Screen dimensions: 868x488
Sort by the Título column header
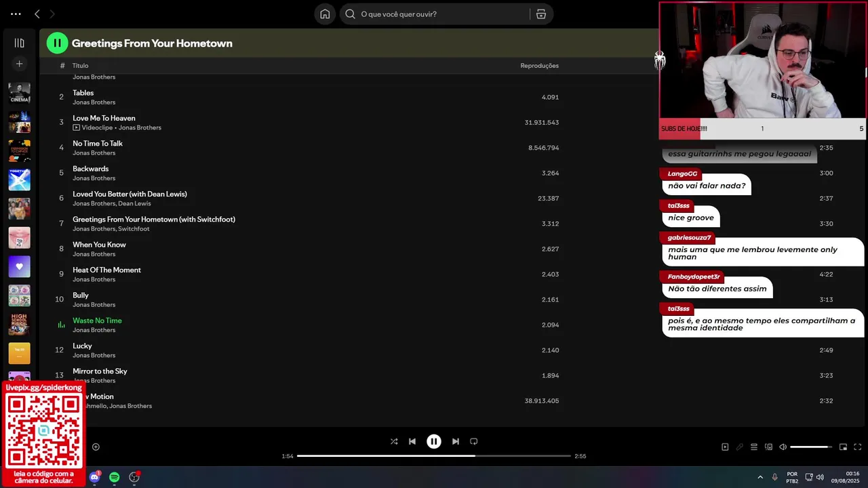tap(80, 66)
